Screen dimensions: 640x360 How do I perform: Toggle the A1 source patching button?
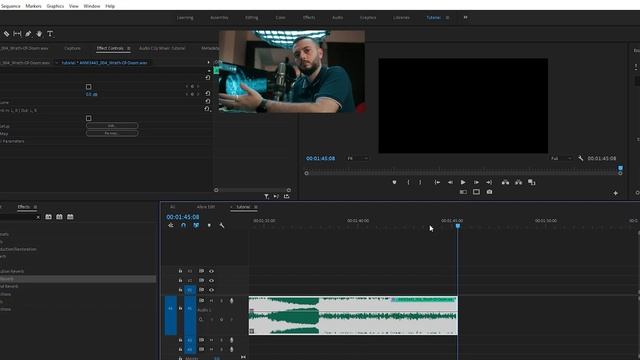(x=171, y=316)
